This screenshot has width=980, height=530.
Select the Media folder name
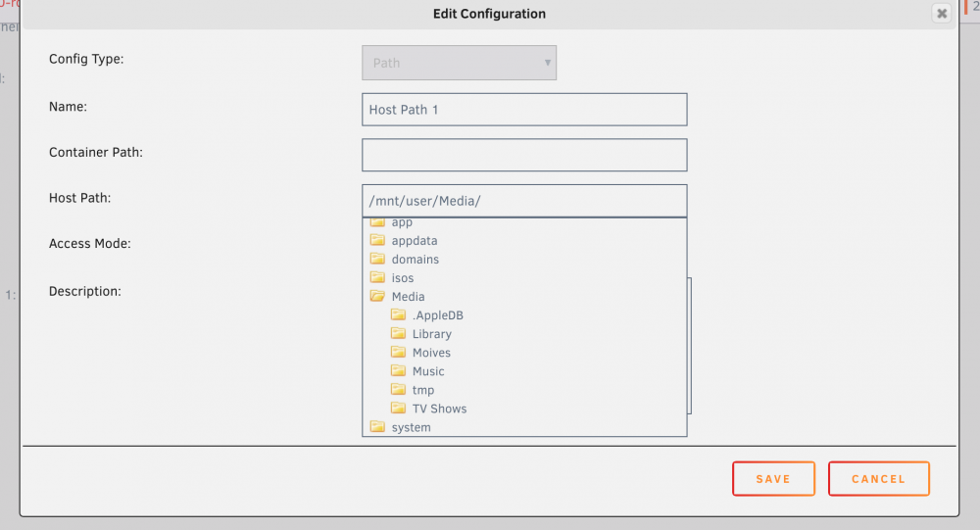pos(408,297)
